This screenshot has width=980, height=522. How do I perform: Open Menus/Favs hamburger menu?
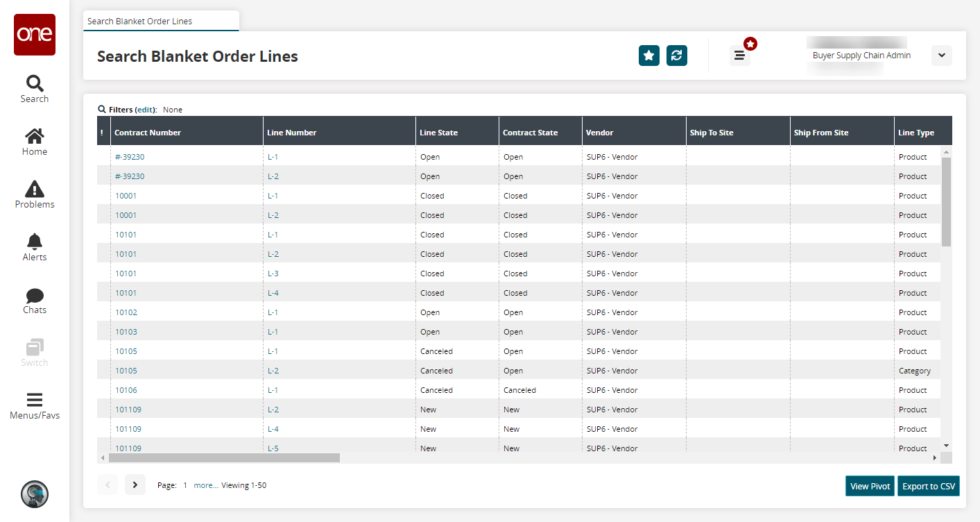(35, 406)
